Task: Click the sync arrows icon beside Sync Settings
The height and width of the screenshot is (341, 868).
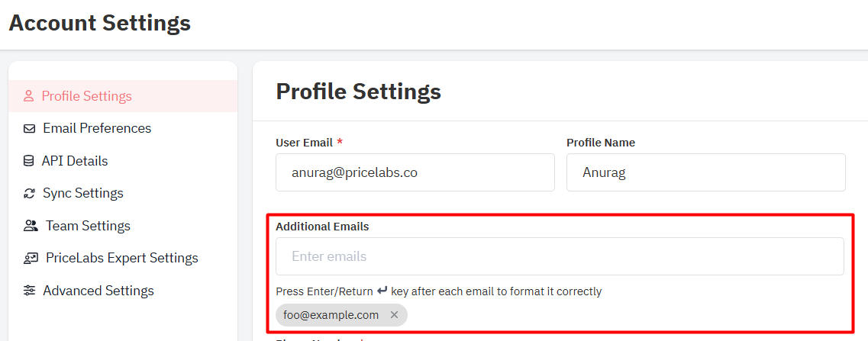Action: 29,193
